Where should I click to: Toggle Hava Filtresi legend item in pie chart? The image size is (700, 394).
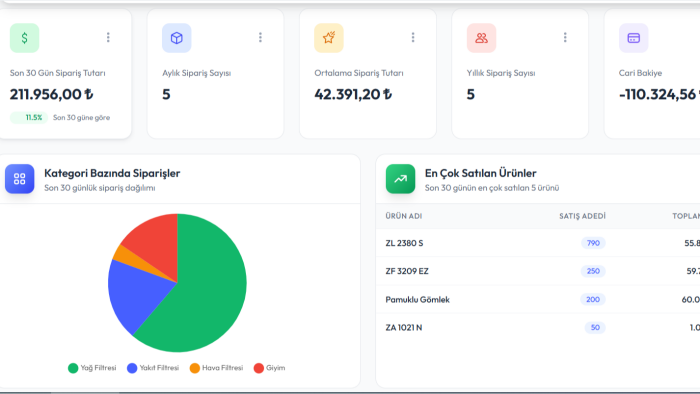point(217,368)
